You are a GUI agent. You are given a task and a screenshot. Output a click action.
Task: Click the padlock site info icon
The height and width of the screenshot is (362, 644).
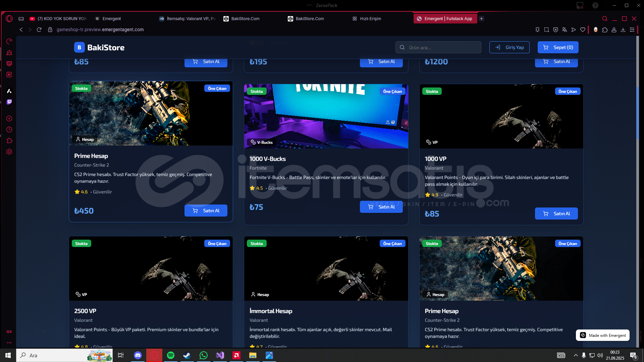[50, 29]
